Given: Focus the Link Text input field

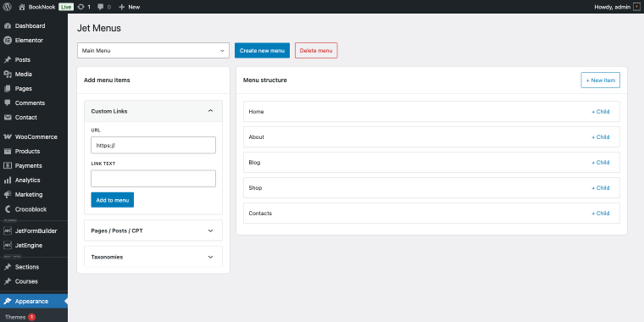Looking at the screenshot, I should pos(153,179).
